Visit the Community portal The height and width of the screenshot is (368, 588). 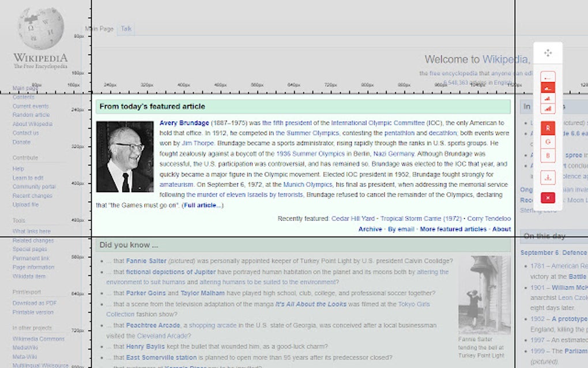(34, 186)
